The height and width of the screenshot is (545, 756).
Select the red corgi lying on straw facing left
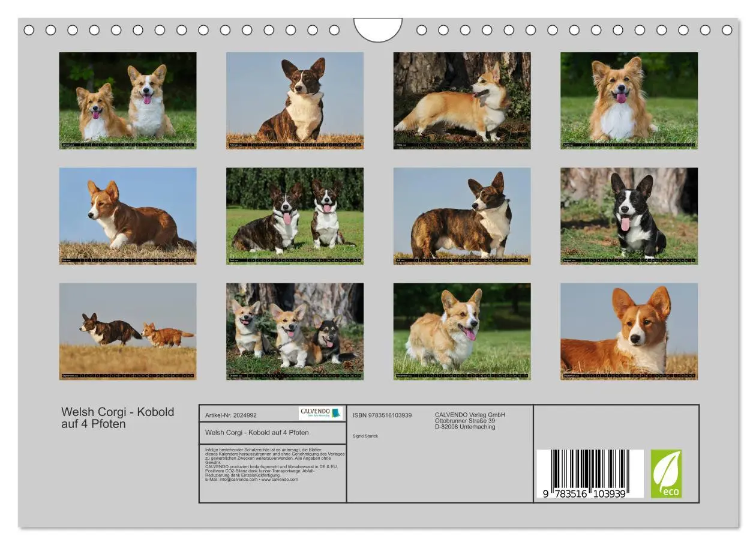(128, 216)
